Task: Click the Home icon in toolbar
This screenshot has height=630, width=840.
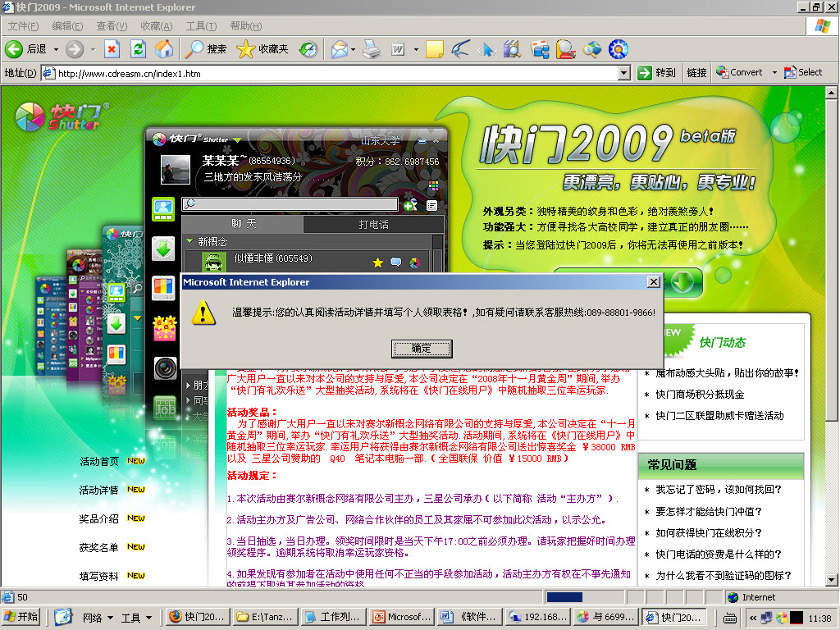Action: (164, 49)
